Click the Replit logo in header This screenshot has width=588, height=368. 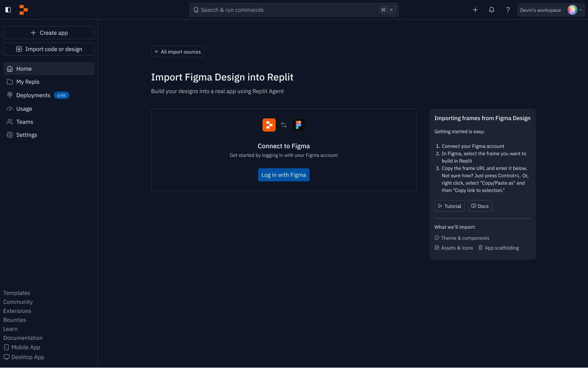tap(24, 10)
